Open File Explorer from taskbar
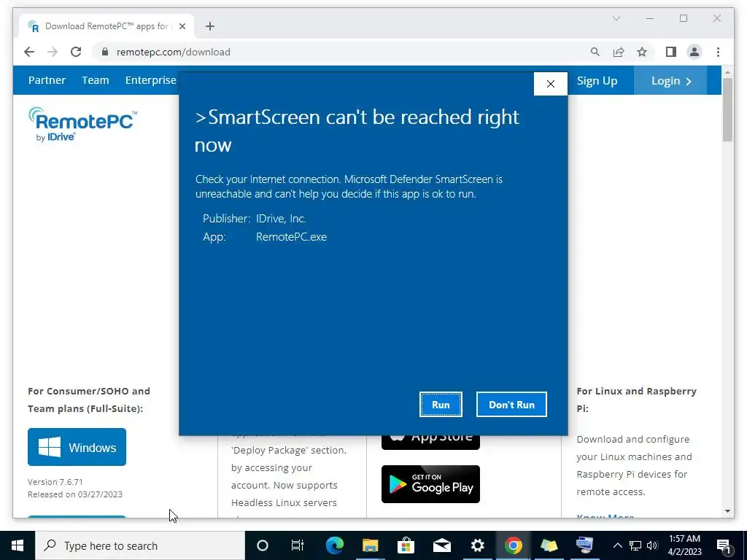This screenshot has height=560, width=747. (370, 545)
